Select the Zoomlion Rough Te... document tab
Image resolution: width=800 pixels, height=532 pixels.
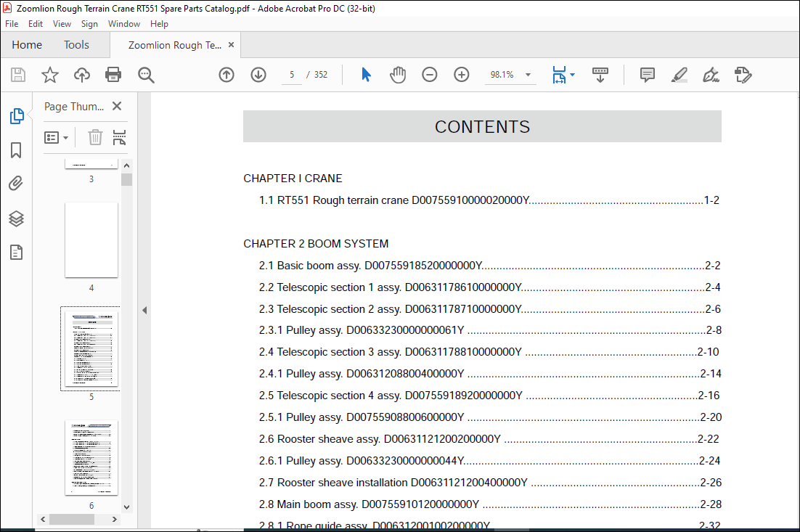click(174, 45)
